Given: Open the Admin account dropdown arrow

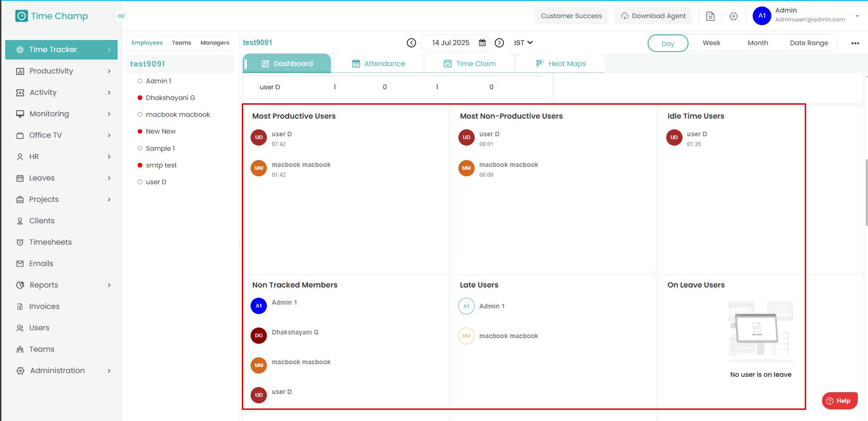Looking at the screenshot, I should tap(857, 16).
